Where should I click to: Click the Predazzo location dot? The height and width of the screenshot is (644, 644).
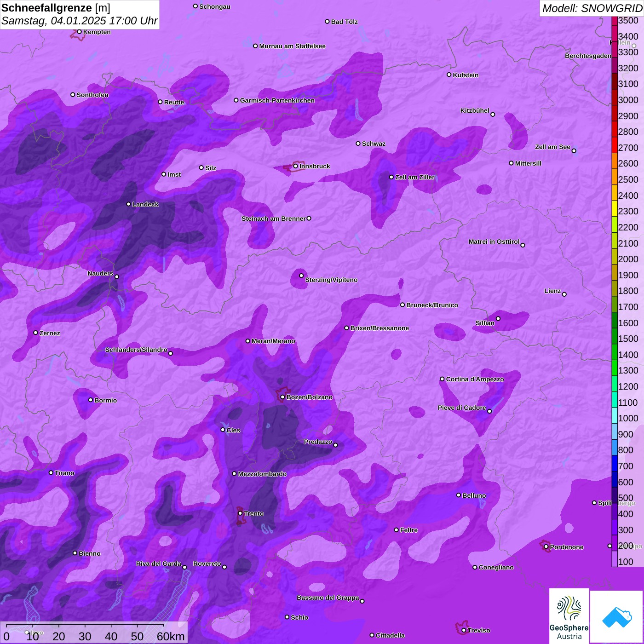coord(335,445)
